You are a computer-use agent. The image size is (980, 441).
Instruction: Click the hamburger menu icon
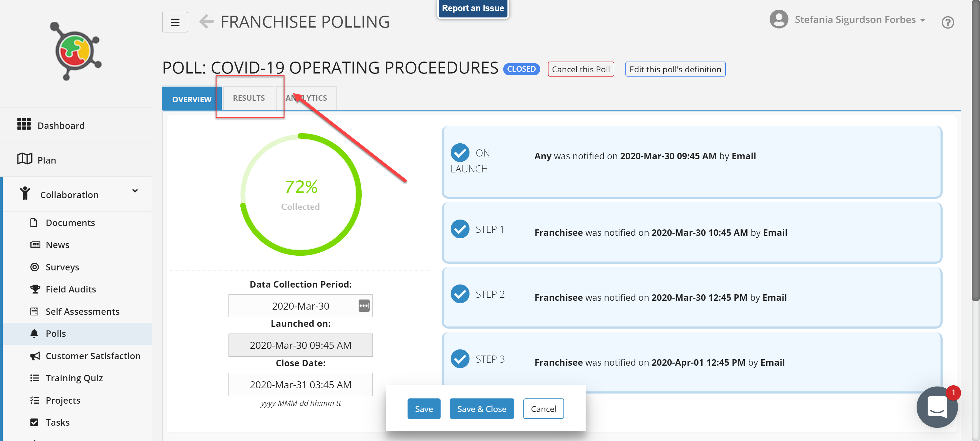click(x=175, y=22)
